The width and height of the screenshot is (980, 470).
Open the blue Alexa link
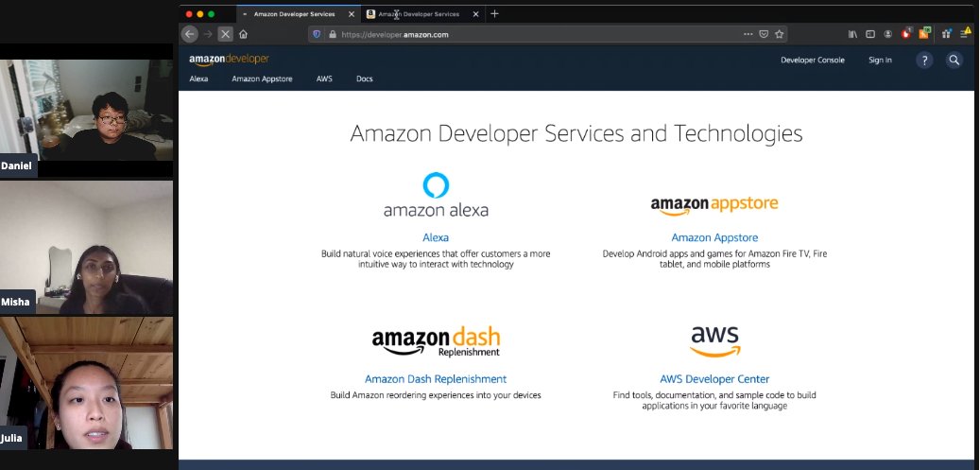coord(436,237)
